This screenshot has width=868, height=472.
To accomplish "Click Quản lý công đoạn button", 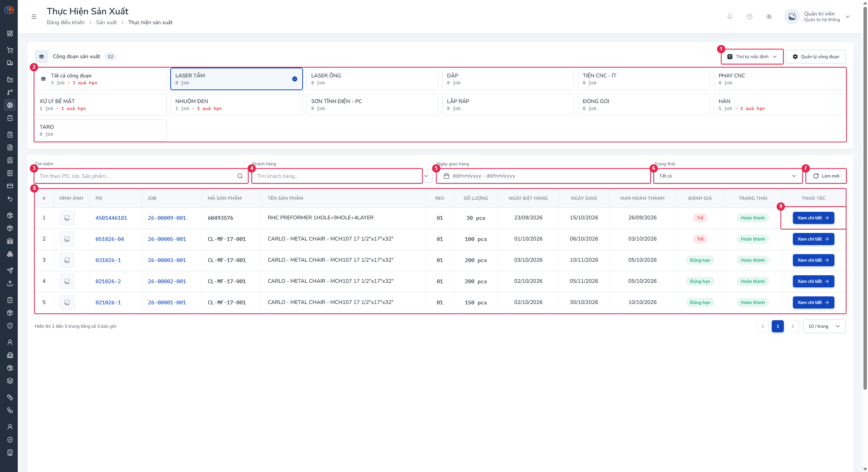I will [816, 57].
